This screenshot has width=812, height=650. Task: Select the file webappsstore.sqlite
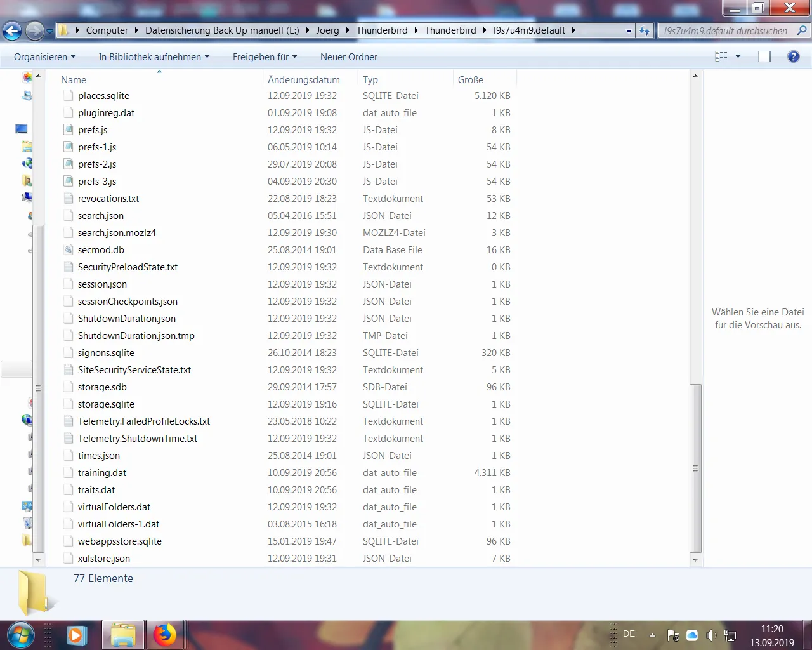click(120, 541)
